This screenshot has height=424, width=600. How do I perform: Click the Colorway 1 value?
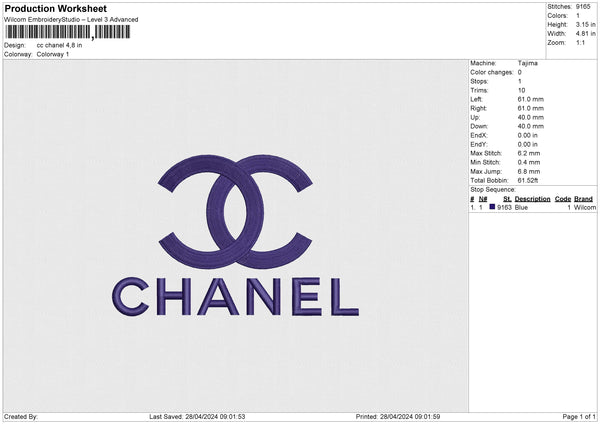(x=53, y=54)
